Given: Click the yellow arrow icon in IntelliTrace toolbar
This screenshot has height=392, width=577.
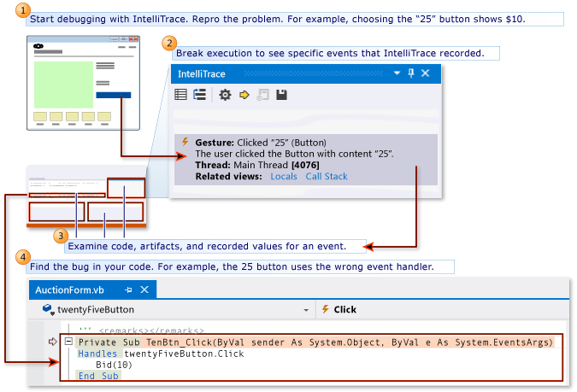Looking at the screenshot, I should pos(244,95).
